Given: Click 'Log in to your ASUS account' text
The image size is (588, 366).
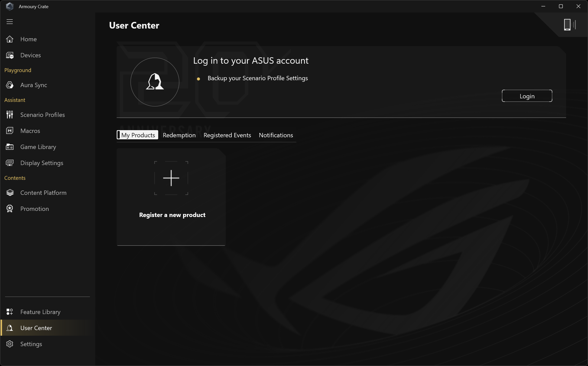Looking at the screenshot, I should 251,61.
